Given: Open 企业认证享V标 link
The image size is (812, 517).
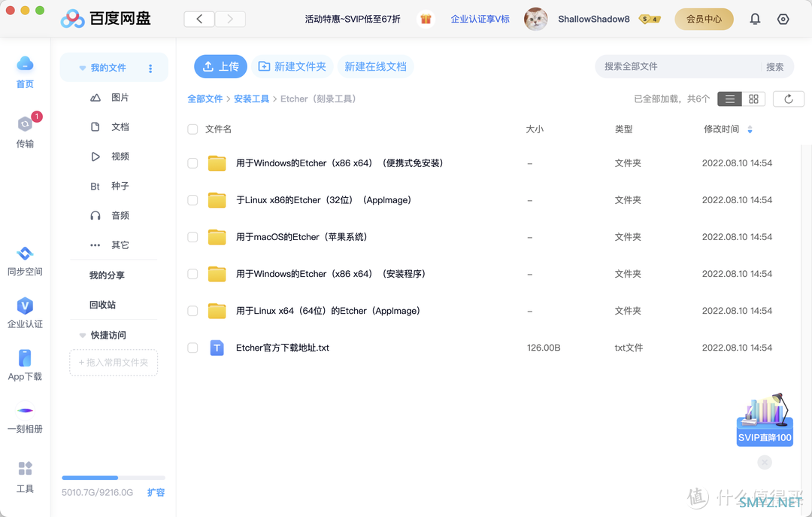Looking at the screenshot, I should 480,19.
